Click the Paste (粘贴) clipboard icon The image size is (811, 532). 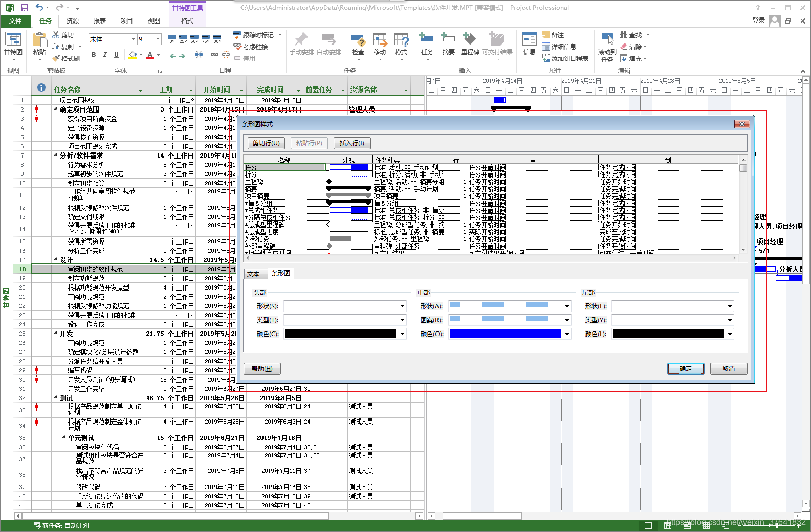(x=39, y=43)
